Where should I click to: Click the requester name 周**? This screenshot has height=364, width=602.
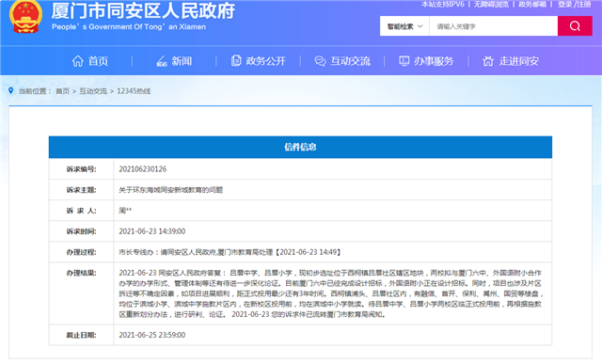coord(125,211)
